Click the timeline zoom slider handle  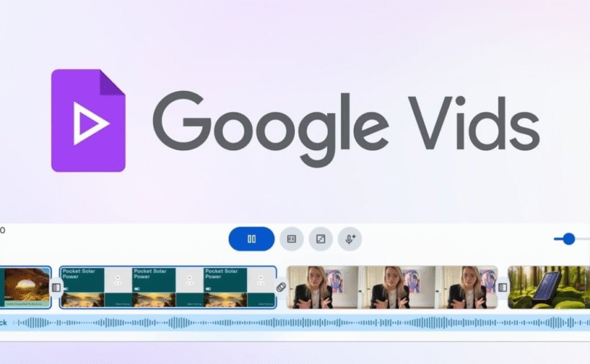pyautogui.click(x=569, y=239)
